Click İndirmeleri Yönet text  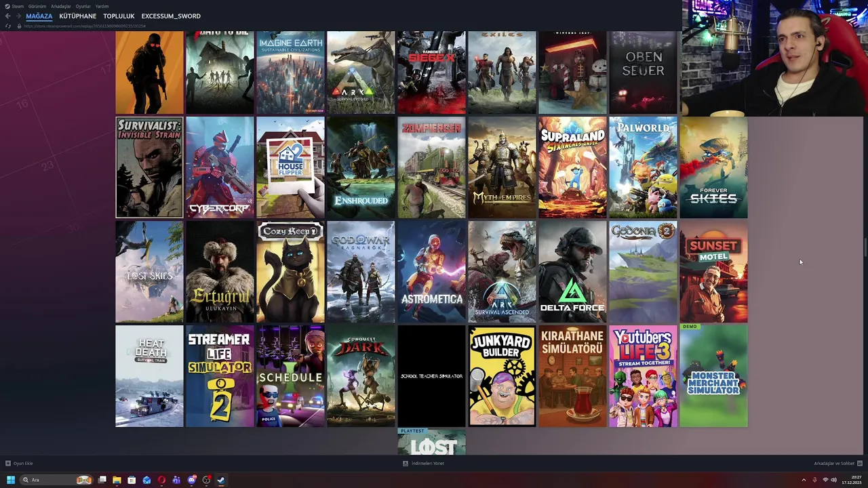[428, 464]
